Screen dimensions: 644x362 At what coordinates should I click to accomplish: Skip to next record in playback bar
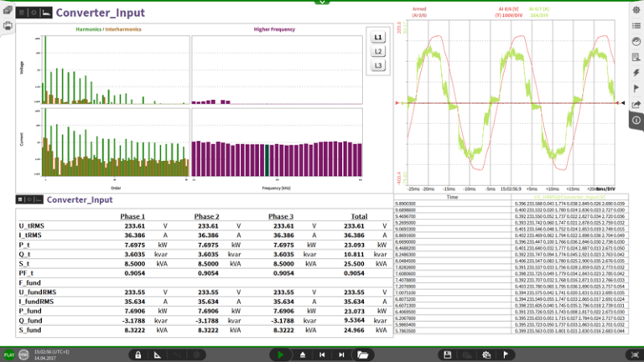[343, 354]
